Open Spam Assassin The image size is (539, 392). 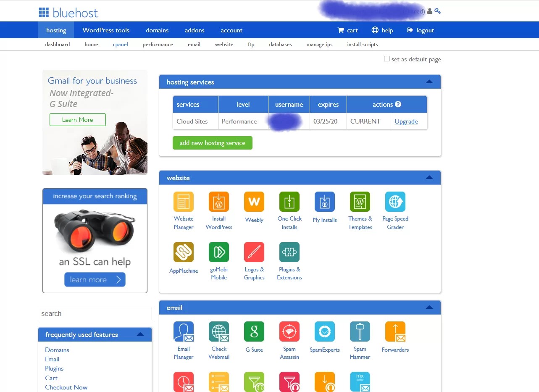tap(289, 331)
